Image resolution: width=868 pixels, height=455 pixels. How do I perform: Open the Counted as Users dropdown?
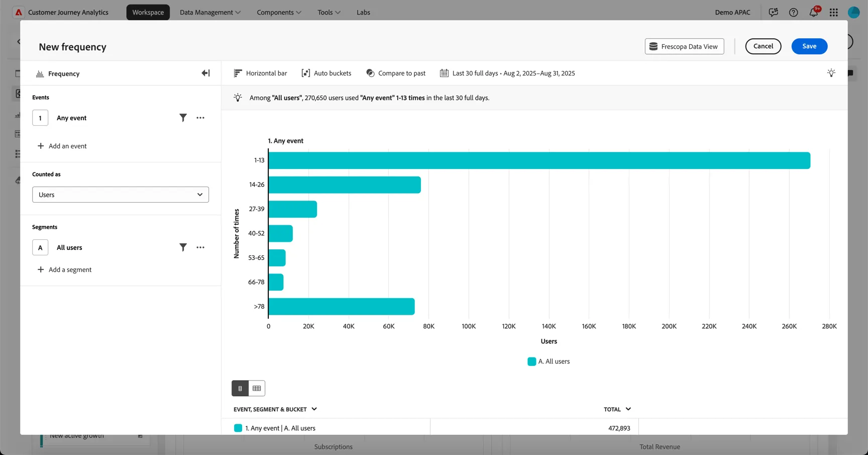coord(121,195)
